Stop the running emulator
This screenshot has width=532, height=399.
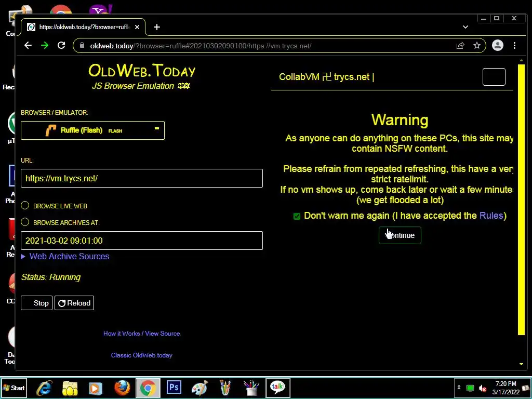[37, 303]
